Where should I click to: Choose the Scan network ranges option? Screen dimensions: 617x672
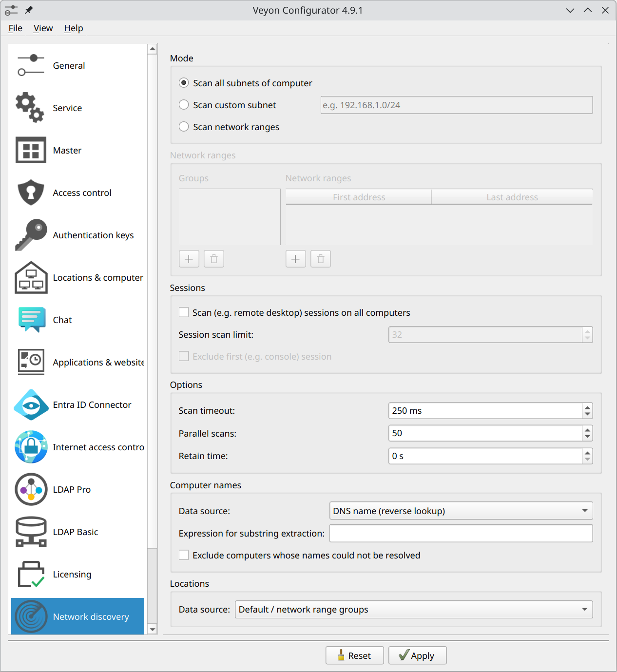pos(184,127)
